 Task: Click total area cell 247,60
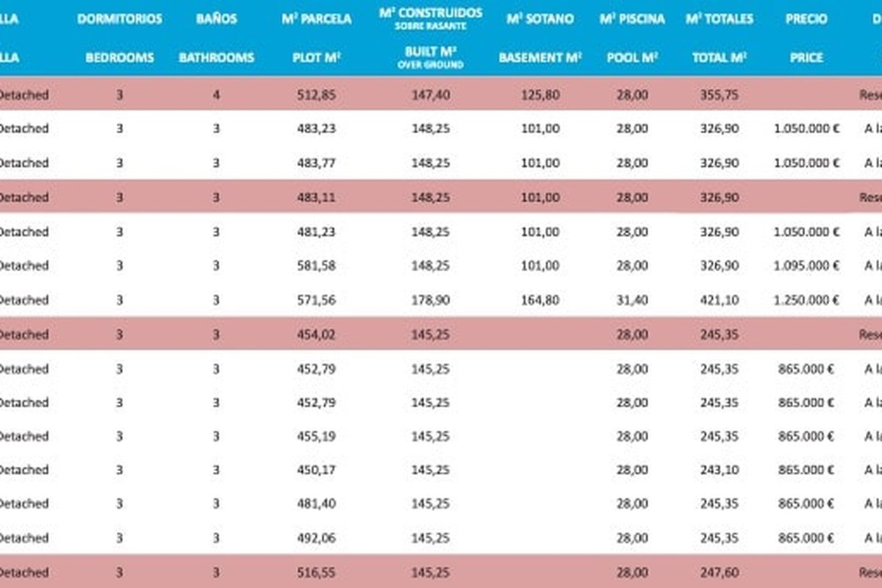pos(719,573)
